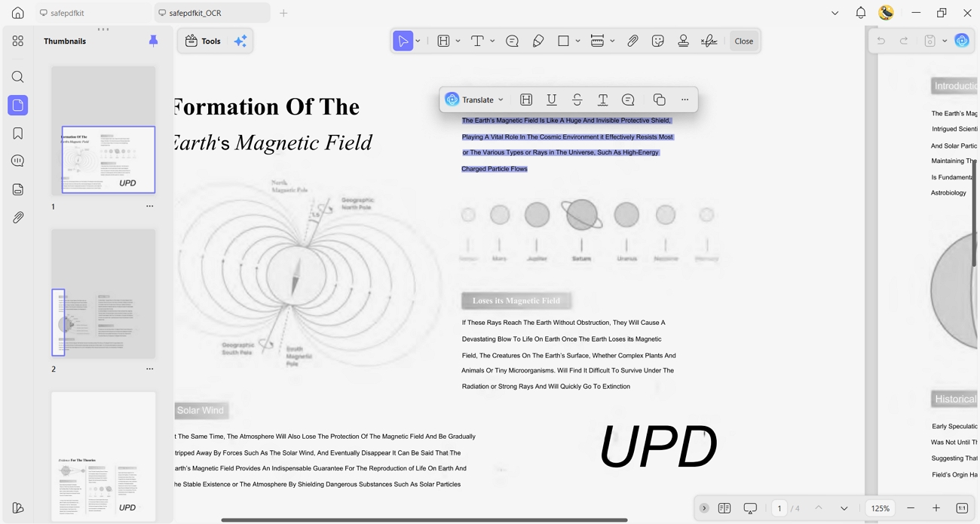This screenshot has height=524, width=980.
Task: Select the pencil drawing tool
Action: 537,41
